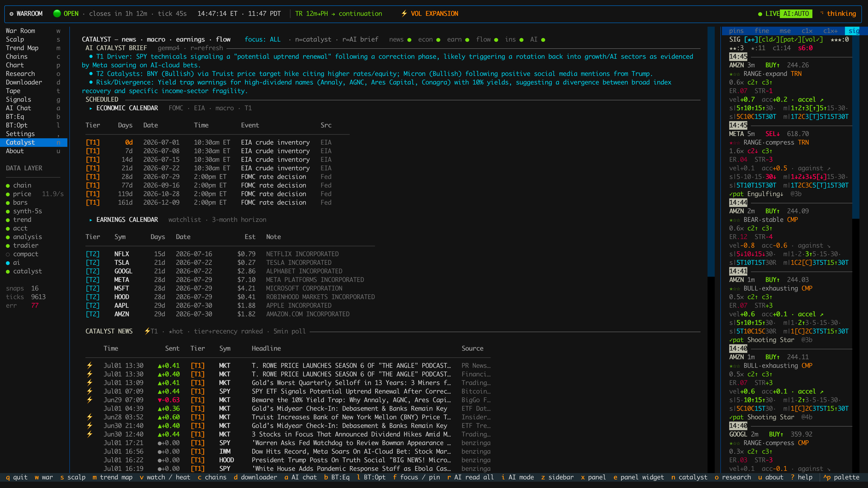868x488 pixels.
Task: Click the 2026-09-16 FOMC date
Action: click(x=161, y=185)
